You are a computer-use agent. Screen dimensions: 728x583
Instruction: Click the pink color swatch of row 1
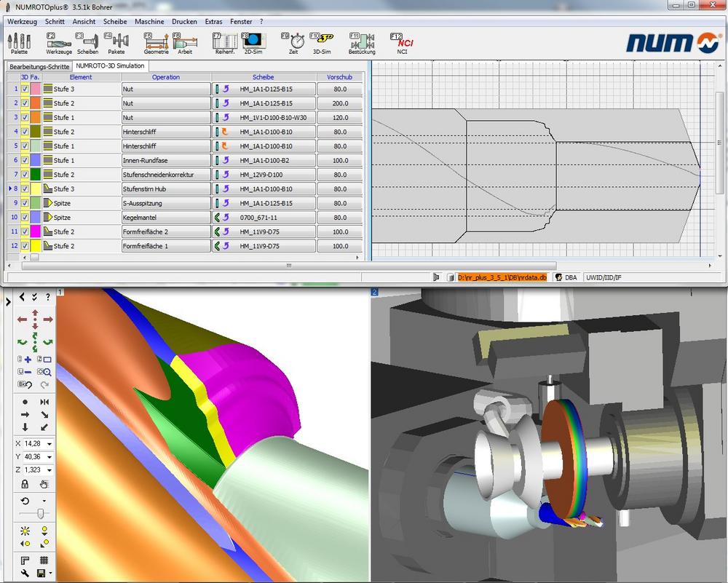[x=35, y=89]
